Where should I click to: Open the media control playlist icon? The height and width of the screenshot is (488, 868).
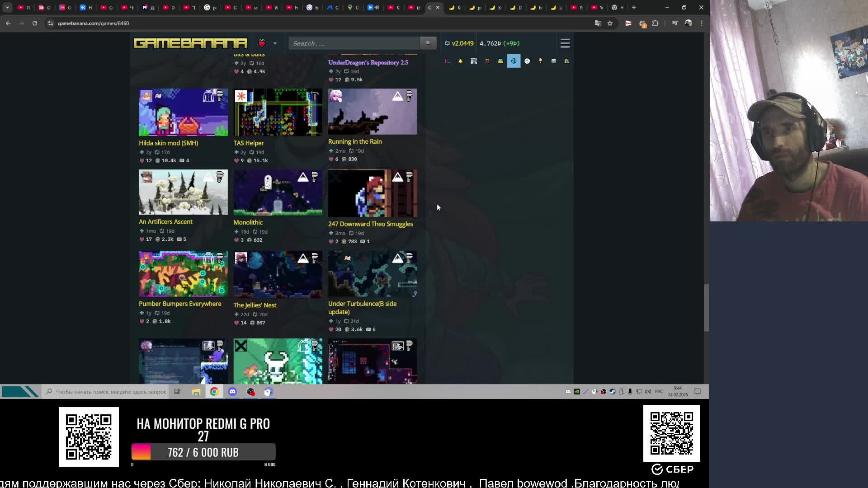pyautogui.click(x=675, y=23)
